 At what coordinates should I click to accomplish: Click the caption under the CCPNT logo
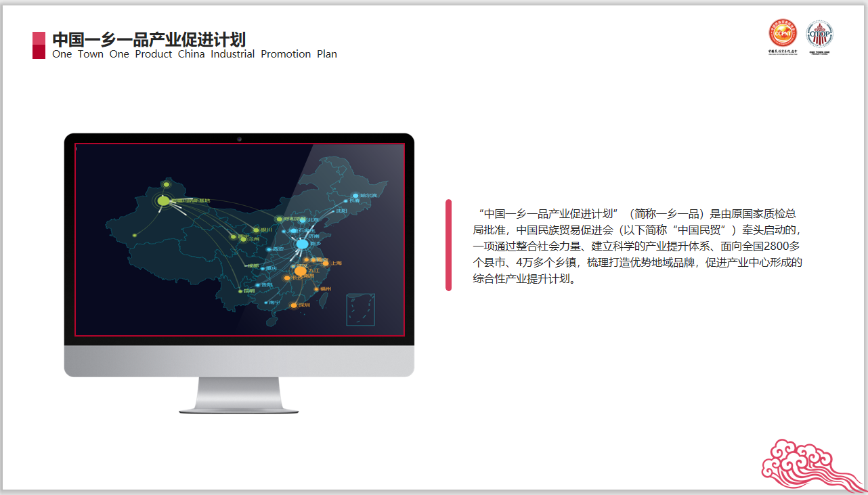783,51
